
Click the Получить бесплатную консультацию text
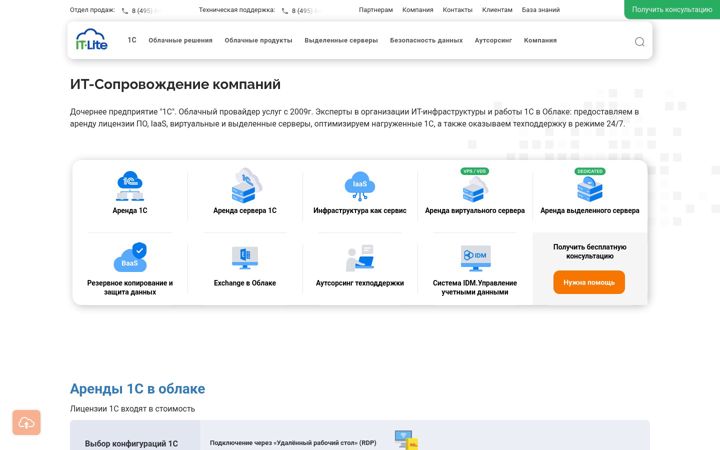pyautogui.click(x=590, y=252)
